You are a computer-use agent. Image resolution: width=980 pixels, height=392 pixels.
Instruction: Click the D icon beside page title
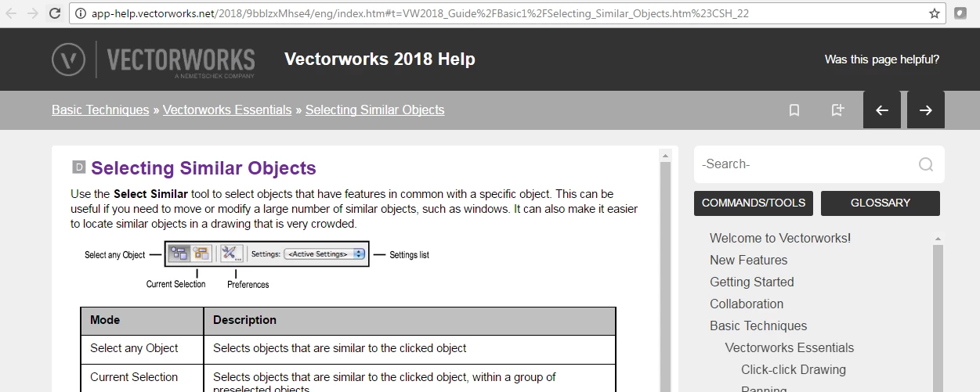[x=78, y=167]
